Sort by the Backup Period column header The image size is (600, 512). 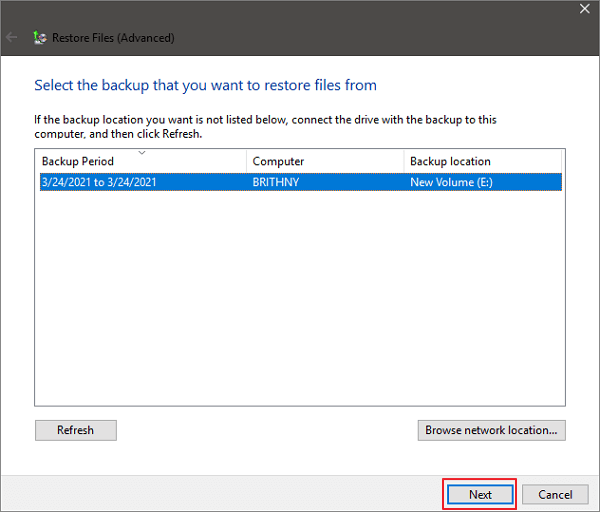pos(78,162)
